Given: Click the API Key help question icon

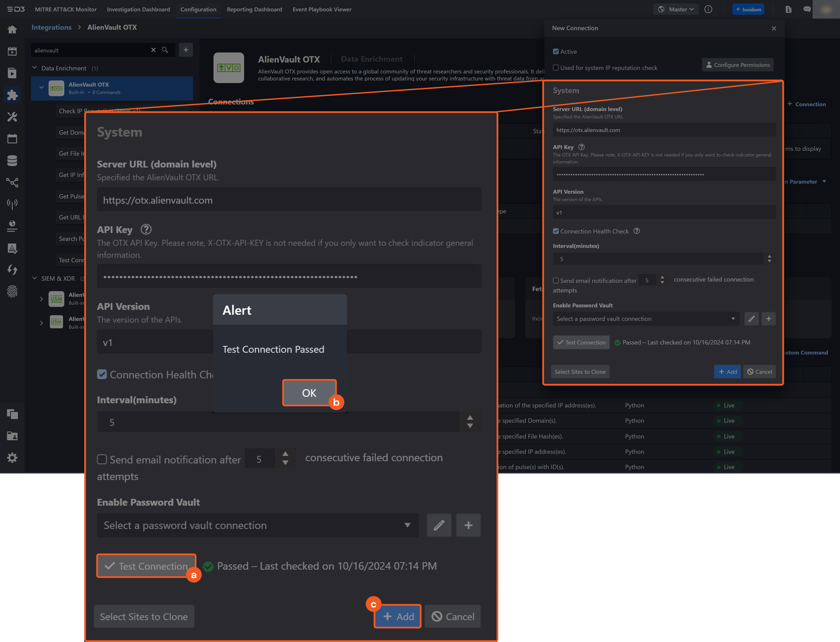Looking at the screenshot, I should click(x=581, y=147).
